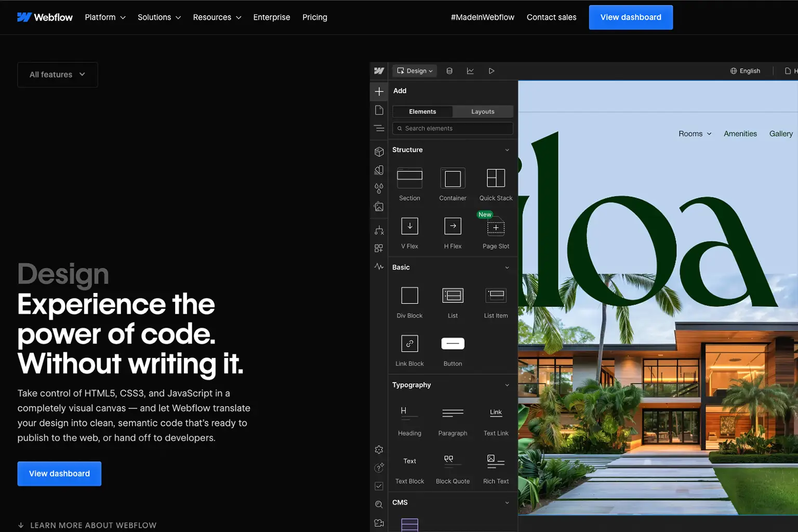Open the video tutorials camera icon

tap(379, 523)
